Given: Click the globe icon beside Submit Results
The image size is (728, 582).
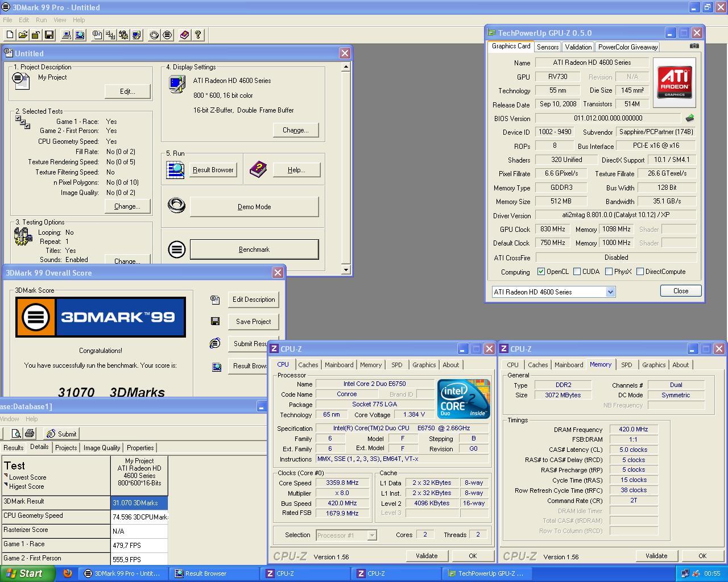Looking at the screenshot, I should 215,343.
